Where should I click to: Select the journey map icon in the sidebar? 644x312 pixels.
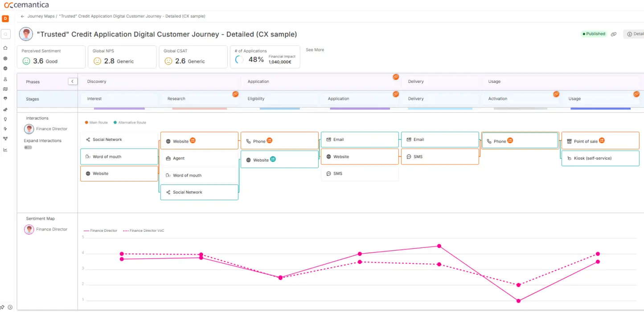tap(5, 89)
